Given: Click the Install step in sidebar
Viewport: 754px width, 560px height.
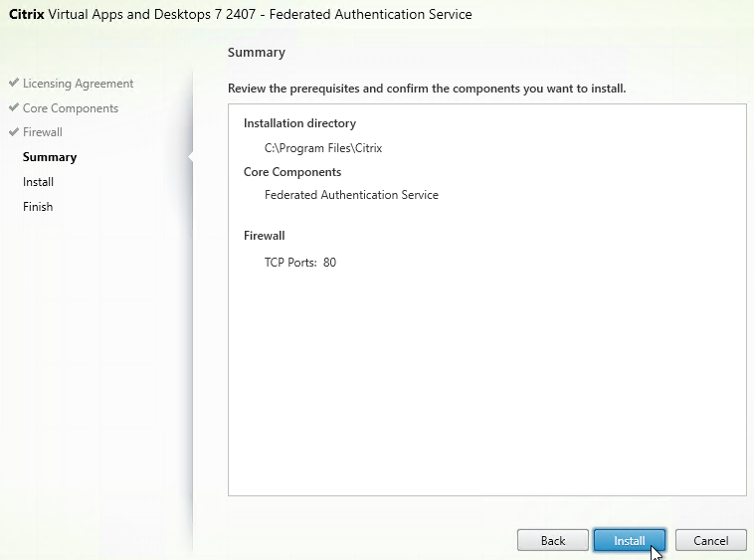Looking at the screenshot, I should coord(39,182).
